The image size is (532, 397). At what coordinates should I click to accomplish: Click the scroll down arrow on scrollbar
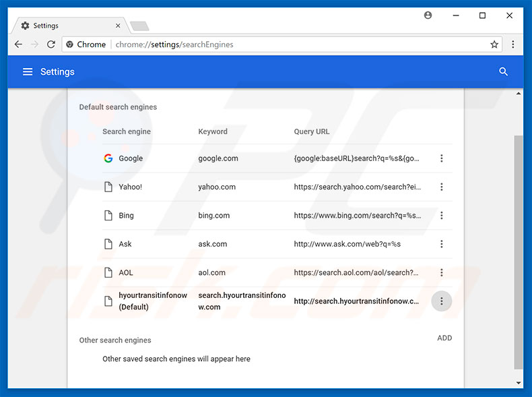tap(519, 383)
